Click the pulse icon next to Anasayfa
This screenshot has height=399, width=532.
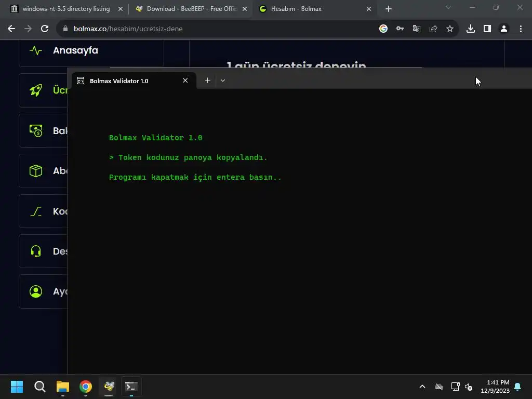tap(36, 50)
